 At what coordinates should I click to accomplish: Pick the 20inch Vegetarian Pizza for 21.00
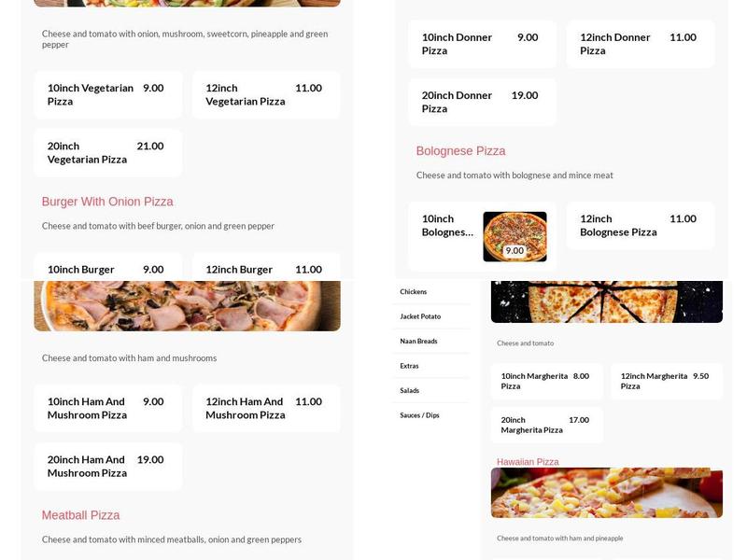click(107, 152)
